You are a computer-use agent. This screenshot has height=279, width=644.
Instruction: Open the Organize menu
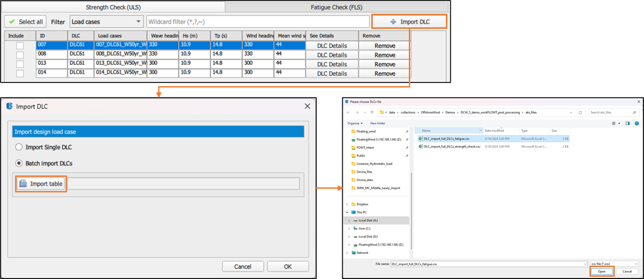point(355,123)
